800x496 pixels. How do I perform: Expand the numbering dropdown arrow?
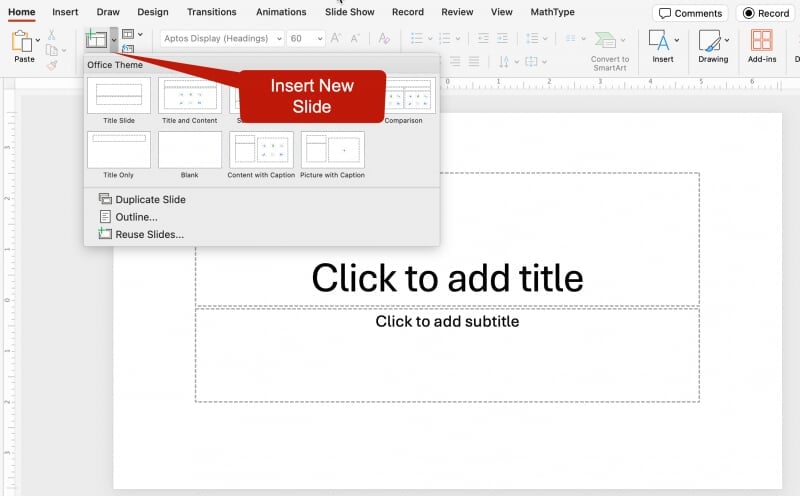[x=458, y=39]
